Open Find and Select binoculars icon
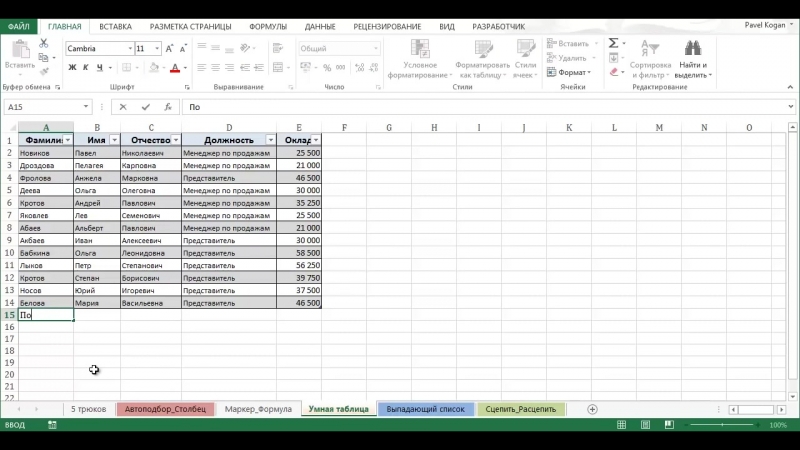Viewport: 800px width, 450px height. (x=690, y=50)
